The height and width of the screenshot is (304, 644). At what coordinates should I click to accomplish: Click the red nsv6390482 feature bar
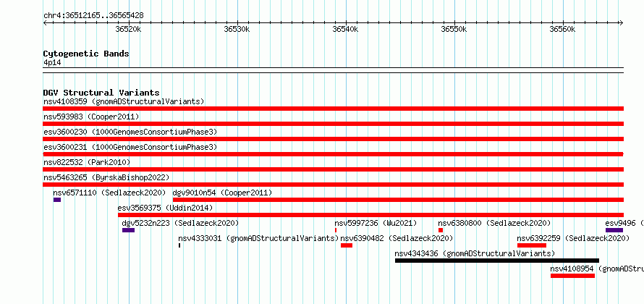coord(347,245)
